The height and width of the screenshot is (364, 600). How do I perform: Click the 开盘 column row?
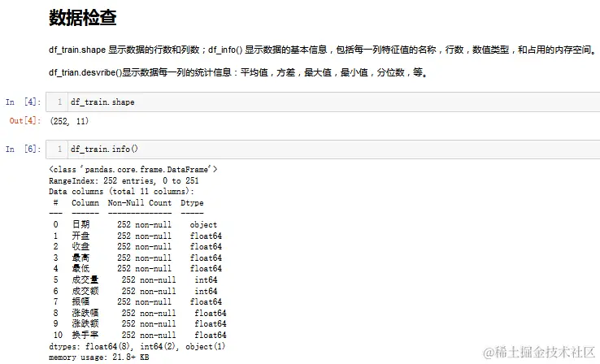click(x=137, y=236)
